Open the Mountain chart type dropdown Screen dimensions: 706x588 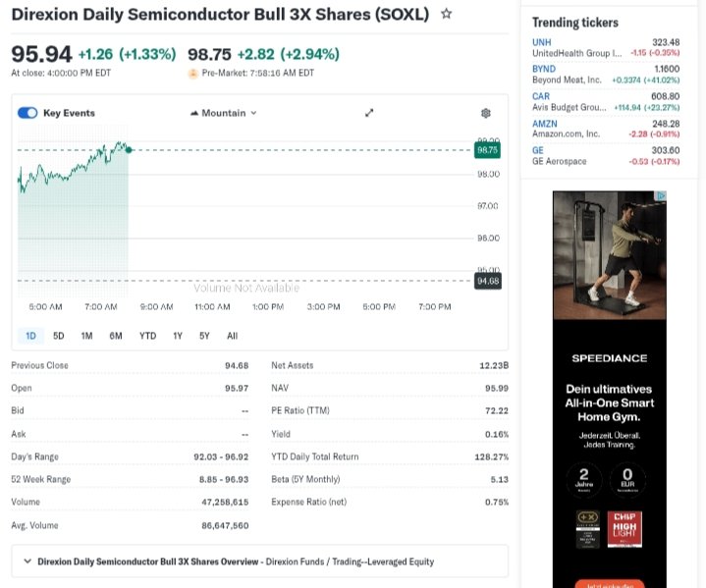pos(224,113)
